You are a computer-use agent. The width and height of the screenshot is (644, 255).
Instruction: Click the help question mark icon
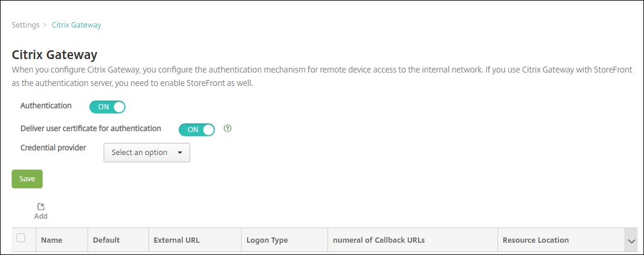228,129
